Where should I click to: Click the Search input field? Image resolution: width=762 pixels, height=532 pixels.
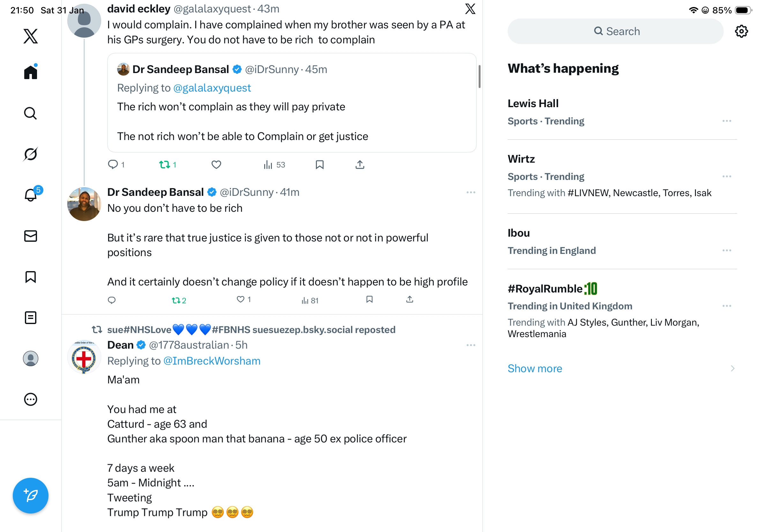615,31
